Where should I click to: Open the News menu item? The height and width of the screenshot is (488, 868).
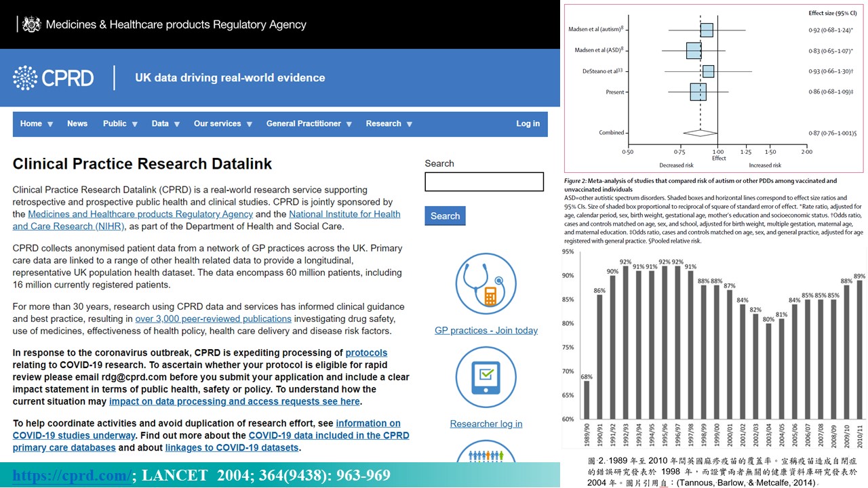[x=77, y=123]
